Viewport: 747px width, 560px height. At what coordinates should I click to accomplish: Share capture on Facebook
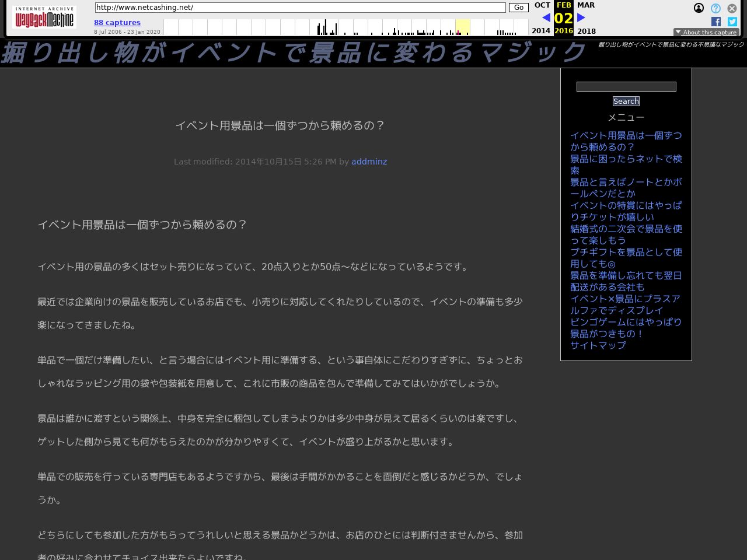coord(716,22)
